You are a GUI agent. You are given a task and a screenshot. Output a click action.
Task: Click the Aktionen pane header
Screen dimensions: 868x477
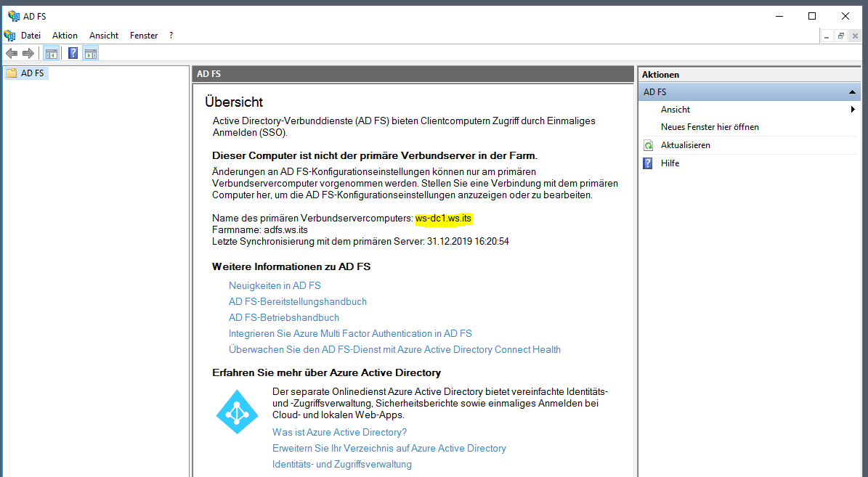coord(748,75)
